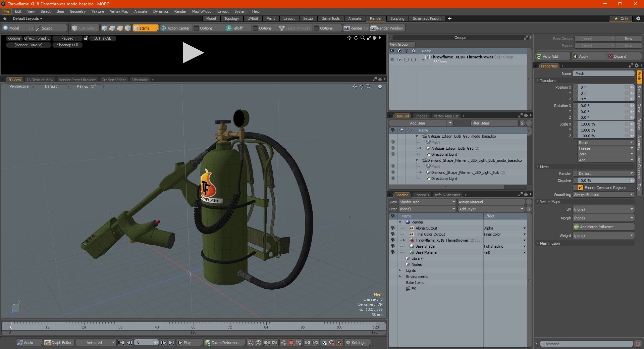Click the Add Morph Influence button
This screenshot has height=349, width=644.
click(x=603, y=227)
